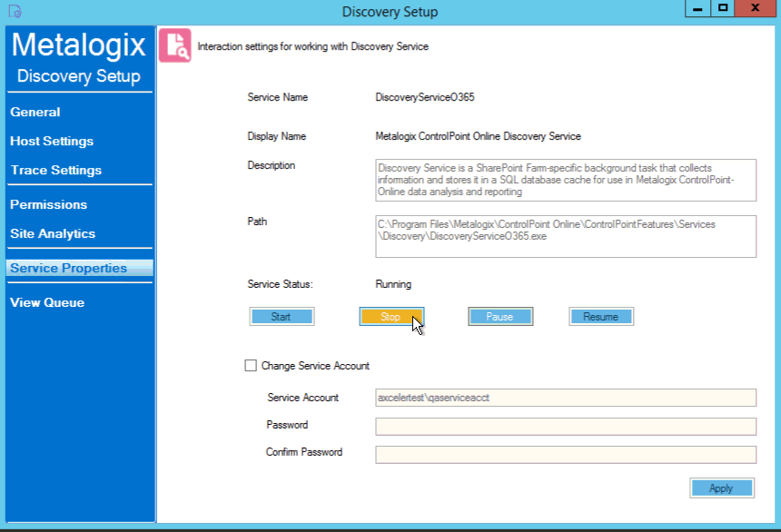
Task: Click the Service Account text field
Action: pyautogui.click(x=565, y=398)
